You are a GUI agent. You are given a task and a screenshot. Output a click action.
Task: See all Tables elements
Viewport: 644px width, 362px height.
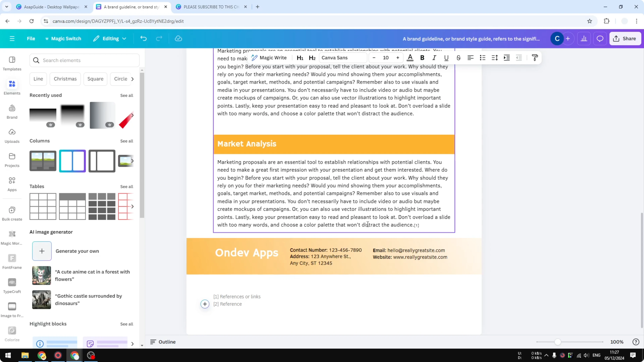127,186
